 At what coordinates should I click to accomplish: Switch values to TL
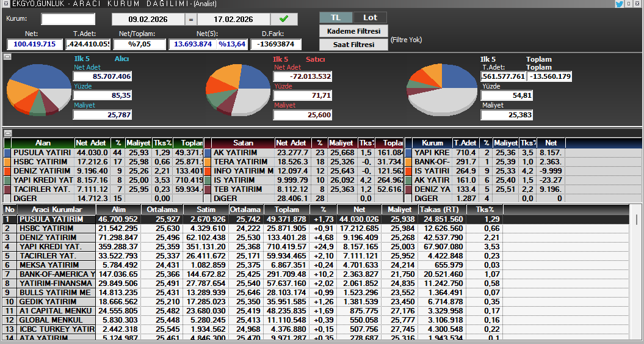[336, 17]
